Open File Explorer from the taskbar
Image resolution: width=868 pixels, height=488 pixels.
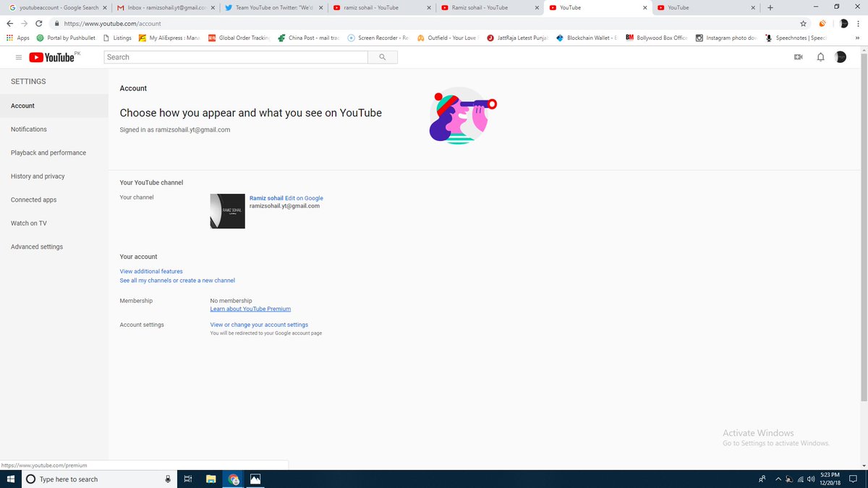pos(211,479)
